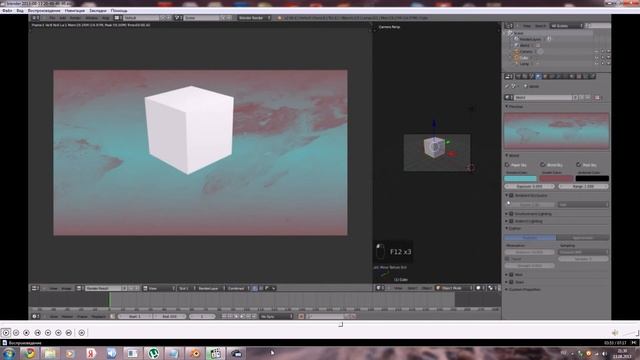Image resolution: width=640 pixels, height=360 pixels.
Task: Click the Horizon color swatch
Action: (x=520, y=178)
